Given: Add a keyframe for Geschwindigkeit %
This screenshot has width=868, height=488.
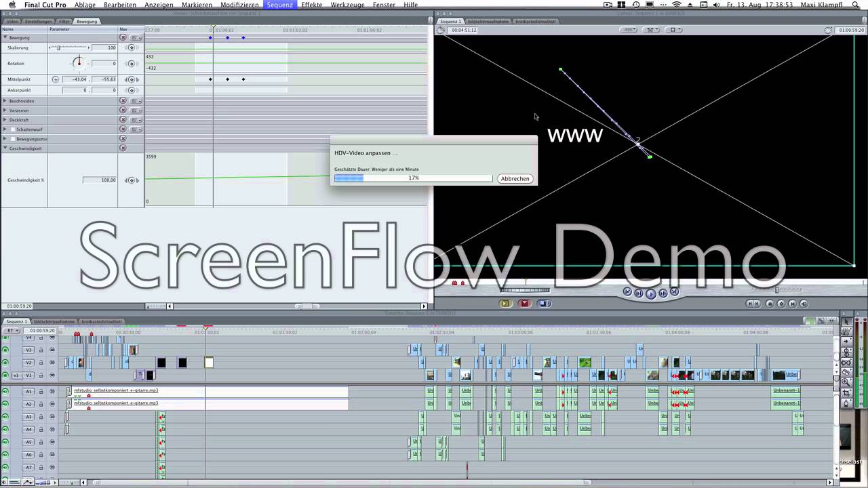Looking at the screenshot, I should click(x=132, y=180).
